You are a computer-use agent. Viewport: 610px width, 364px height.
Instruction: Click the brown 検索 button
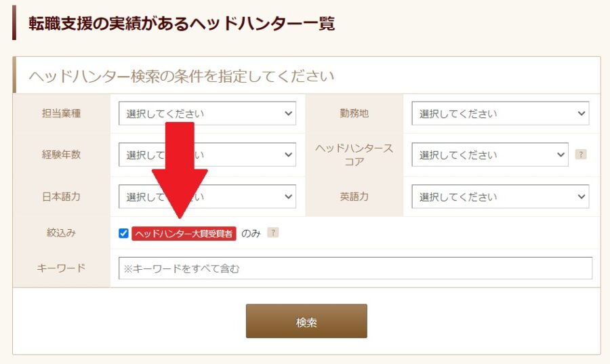pos(306,321)
